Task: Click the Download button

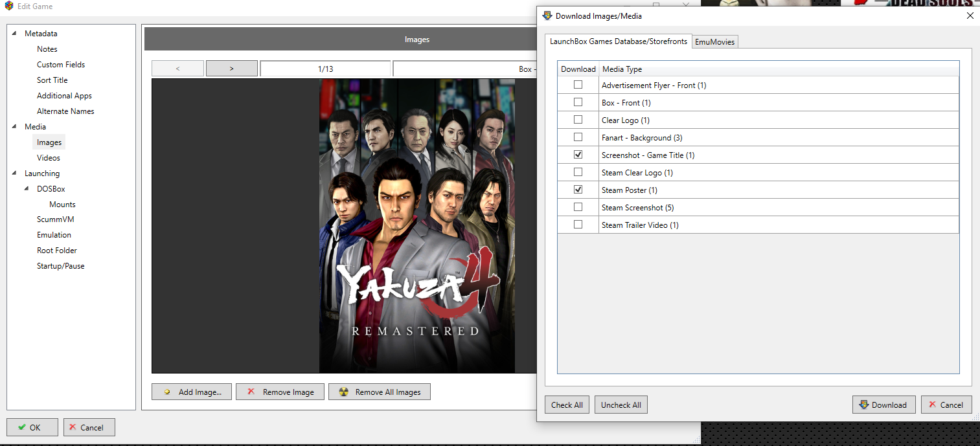Action: pos(884,405)
